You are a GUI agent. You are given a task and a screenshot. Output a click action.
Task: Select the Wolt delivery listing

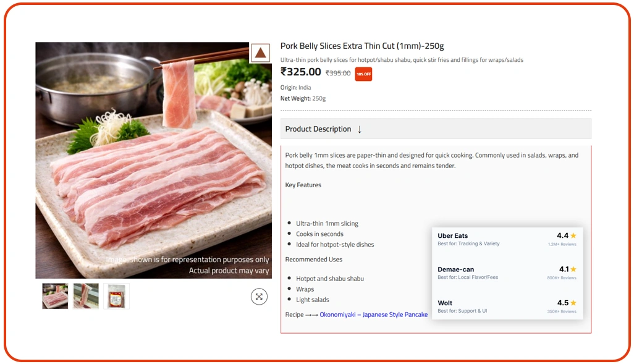pos(488,307)
